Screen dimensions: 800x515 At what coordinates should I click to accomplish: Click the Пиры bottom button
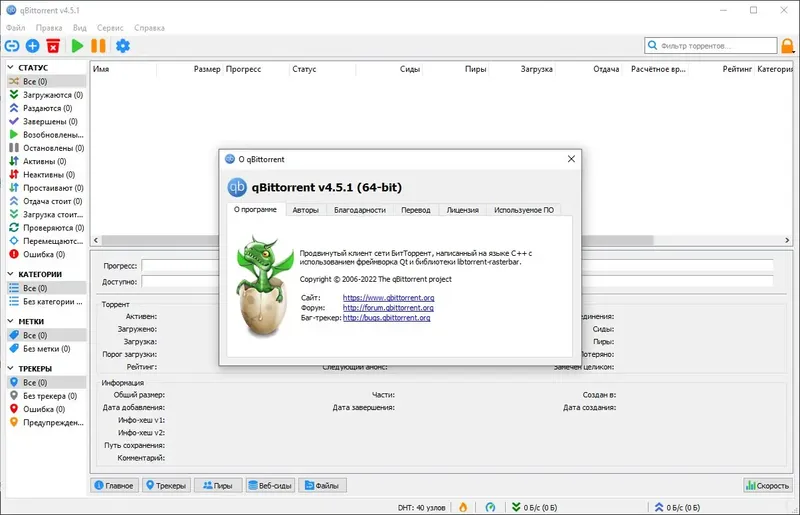[218, 485]
